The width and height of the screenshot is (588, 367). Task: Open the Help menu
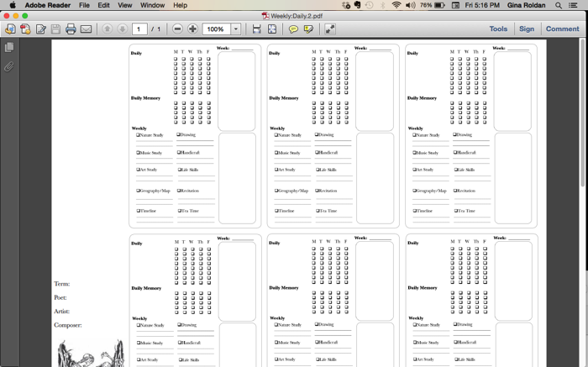point(180,5)
